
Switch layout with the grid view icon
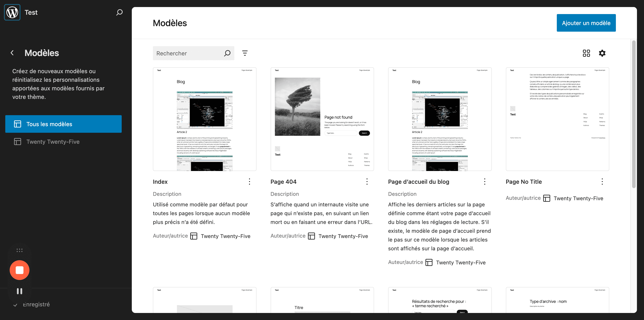coord(586,53)
